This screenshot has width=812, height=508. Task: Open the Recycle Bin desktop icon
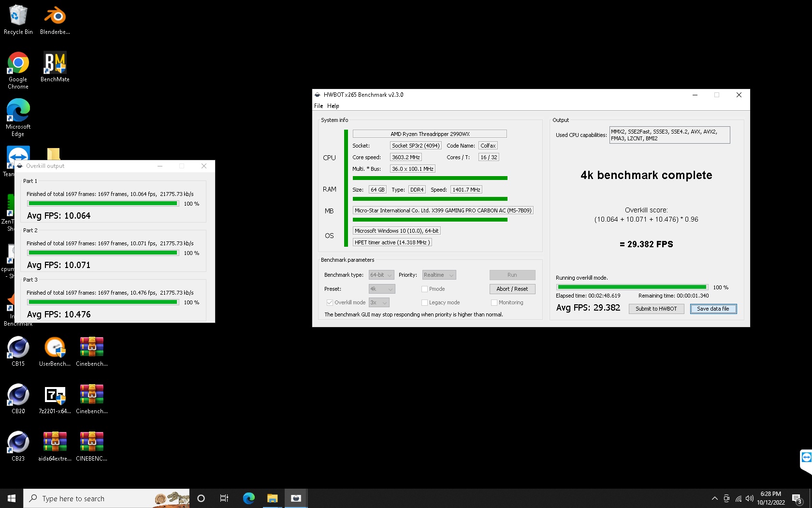click(x=18, y=20)
